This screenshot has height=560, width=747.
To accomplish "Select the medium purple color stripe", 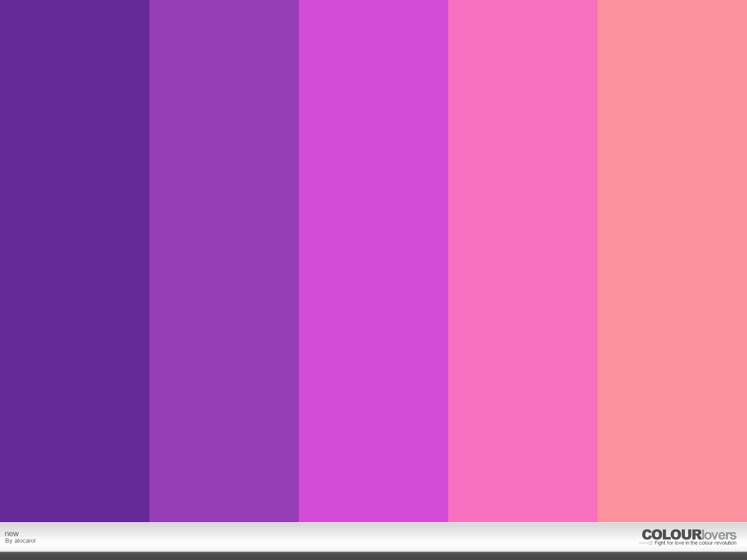I will coord(224,261).
